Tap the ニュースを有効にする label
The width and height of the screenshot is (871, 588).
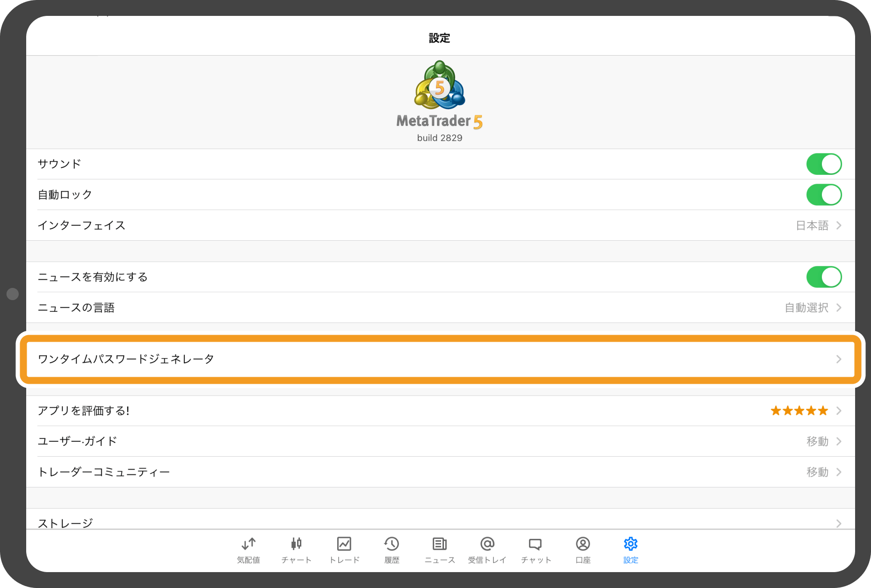coord(93,277)
